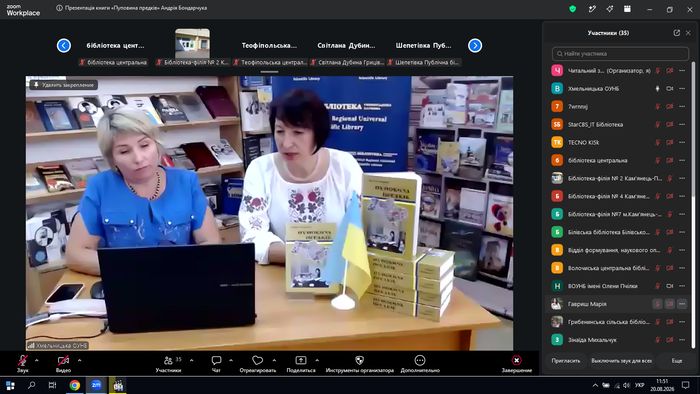The width and height of the screenshot is (700, 394).
Task: Click Выключить звук для всех
Action: tap(621, 361)
